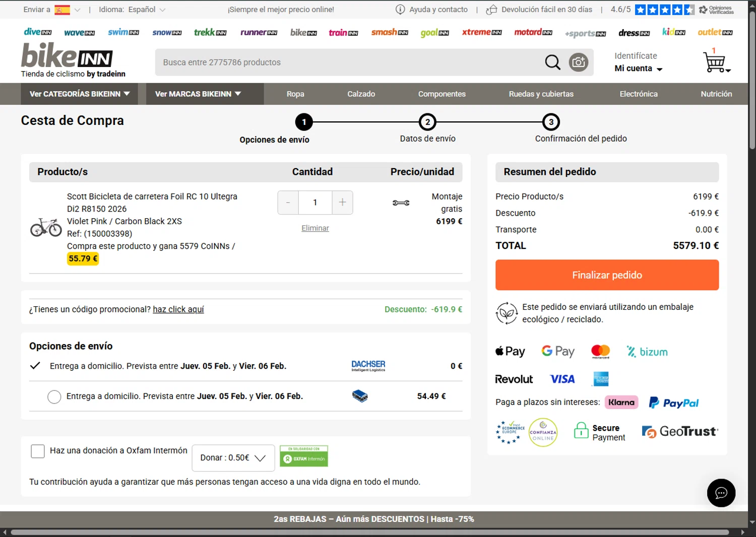Click the Eliminar product link
The image size is (756, 537).
point(315,228)
